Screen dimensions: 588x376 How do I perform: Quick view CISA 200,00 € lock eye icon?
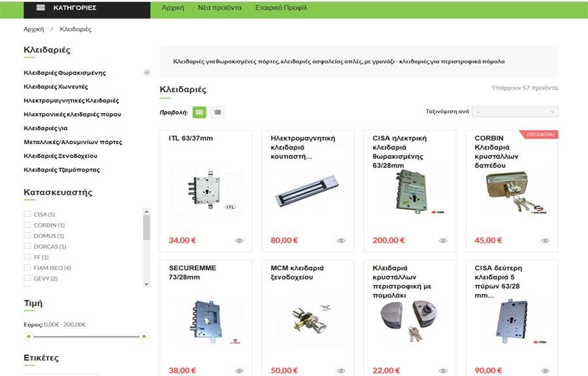[443, 241]
